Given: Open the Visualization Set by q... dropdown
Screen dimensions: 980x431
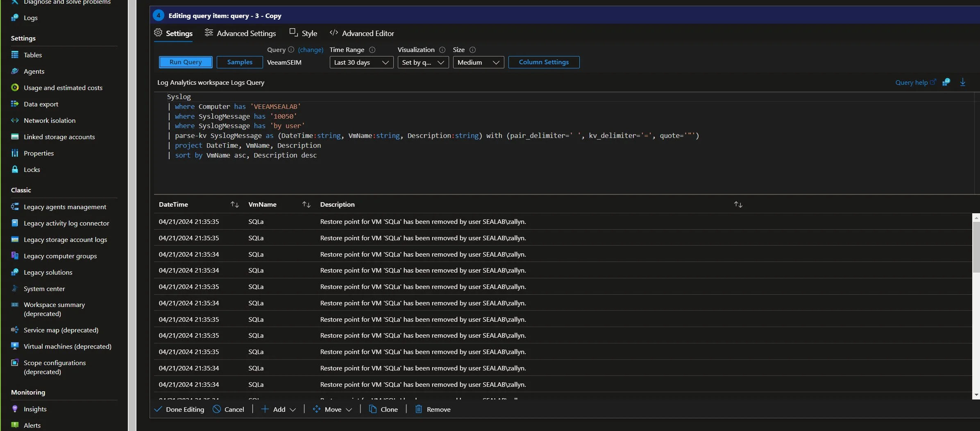Looking at the screenshot, I should coord(423,62).
